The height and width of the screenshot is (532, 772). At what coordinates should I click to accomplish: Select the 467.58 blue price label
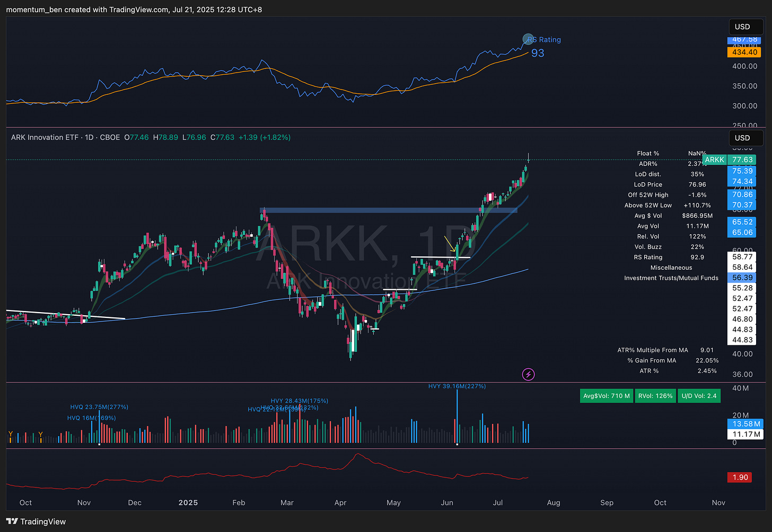pos(745,40)
